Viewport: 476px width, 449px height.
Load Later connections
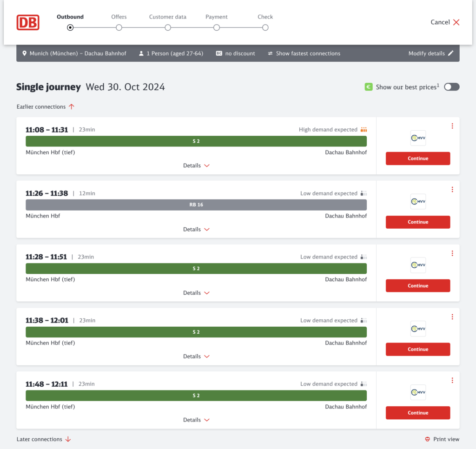[x=44, y=439]
